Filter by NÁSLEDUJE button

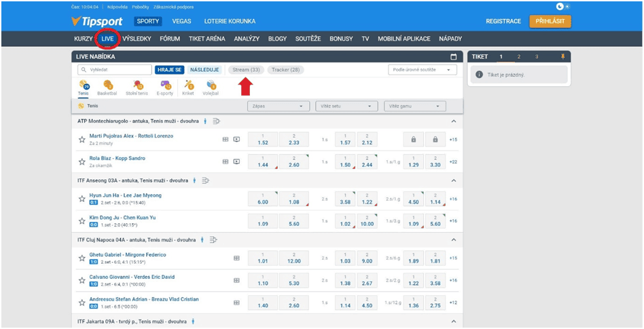(x=204, y=70)
